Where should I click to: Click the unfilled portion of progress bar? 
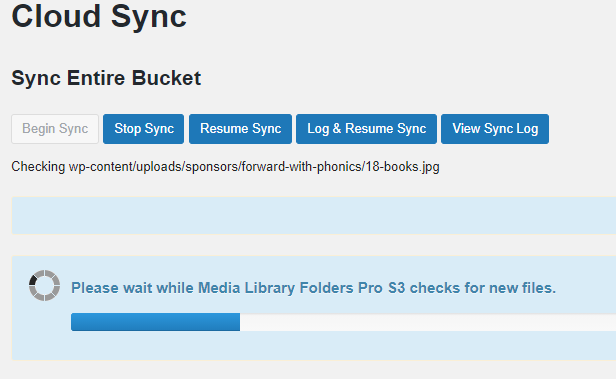(428, 322)
